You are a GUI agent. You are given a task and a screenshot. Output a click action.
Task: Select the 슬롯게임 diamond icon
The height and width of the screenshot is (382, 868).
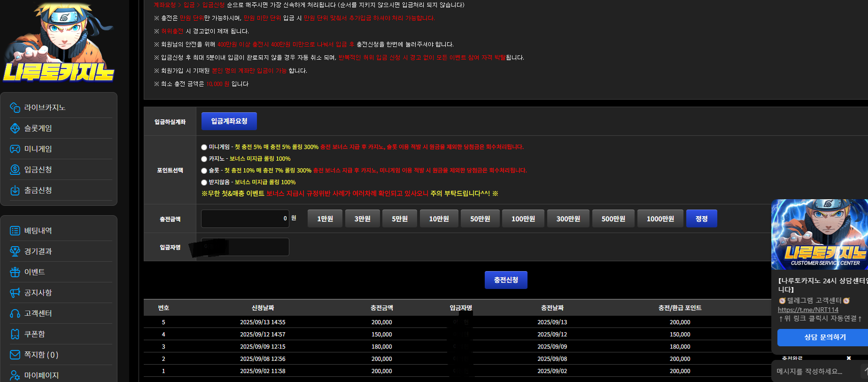[15, 128]
